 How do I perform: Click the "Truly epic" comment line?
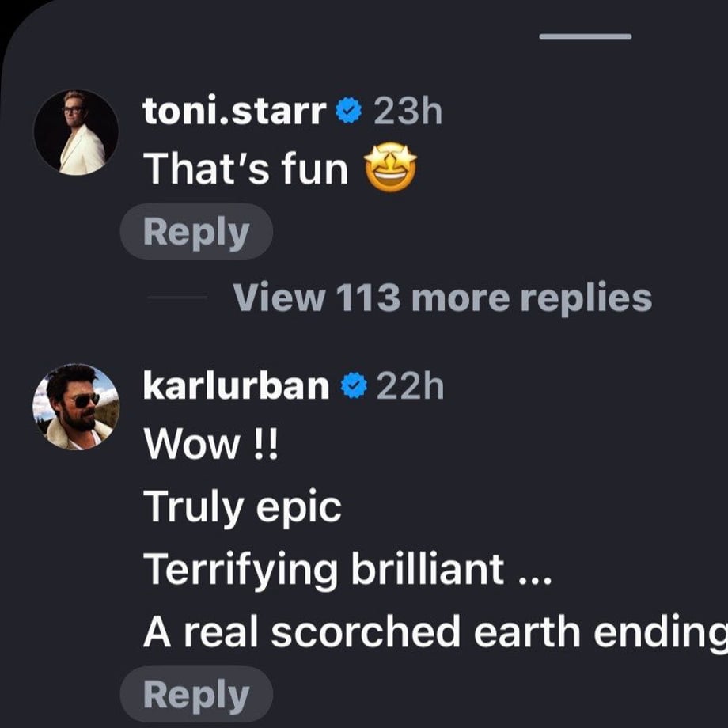[242, 507]
